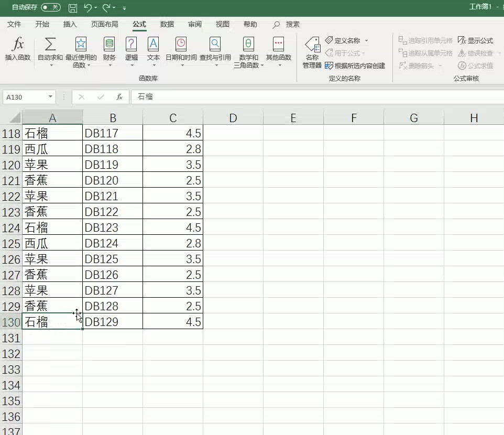The height and width of the screenshot is (435, 504).
Task: Toggle the AutoSave (自动保存) switch
Action: [x=50, y=7]
